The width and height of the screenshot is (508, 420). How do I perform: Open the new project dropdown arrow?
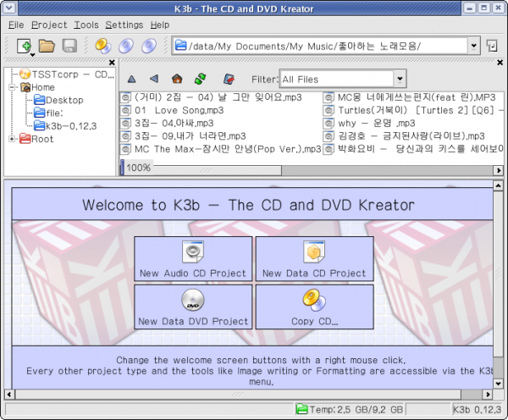(32, 55)
